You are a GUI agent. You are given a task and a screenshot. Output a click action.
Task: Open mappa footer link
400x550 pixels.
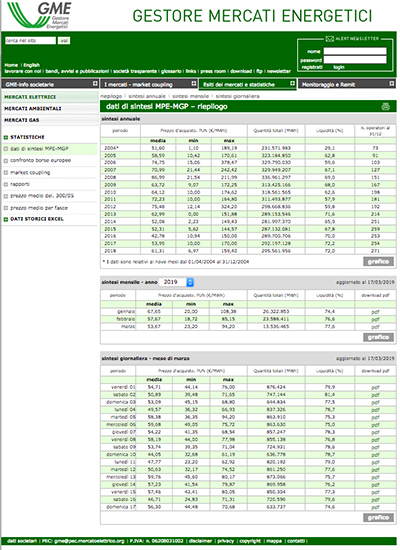pyautogui.click(x=274, y=541)
